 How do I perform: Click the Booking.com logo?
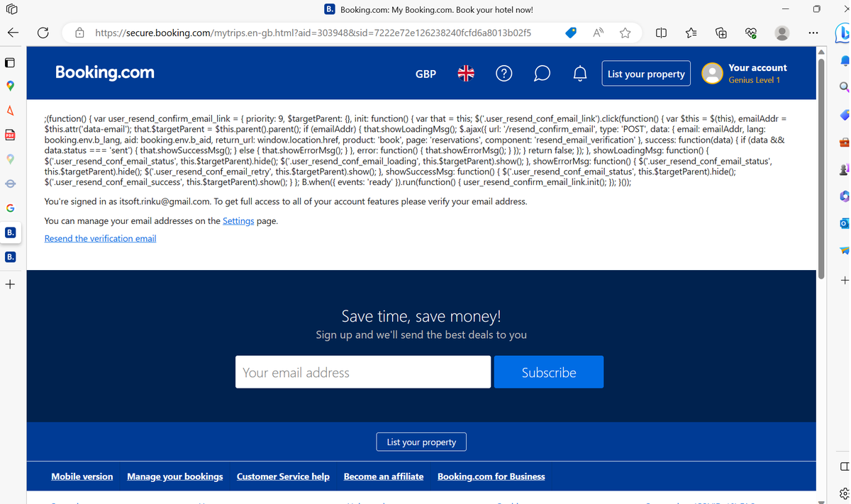pos(104,72)
